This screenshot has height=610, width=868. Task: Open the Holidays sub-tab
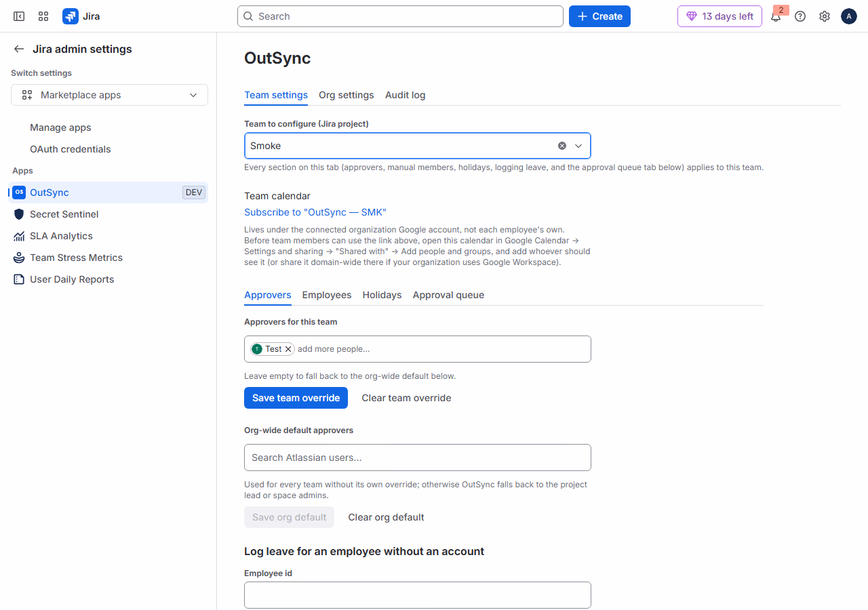click(382, 295)
